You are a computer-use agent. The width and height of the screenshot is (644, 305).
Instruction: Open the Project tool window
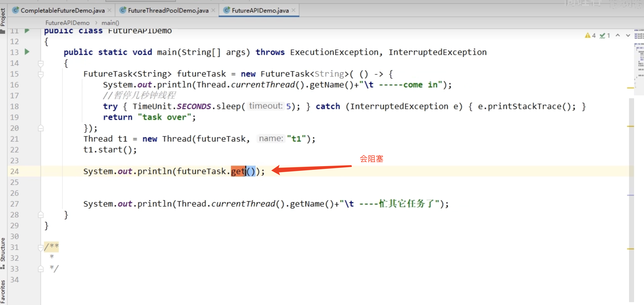[3, 17]
